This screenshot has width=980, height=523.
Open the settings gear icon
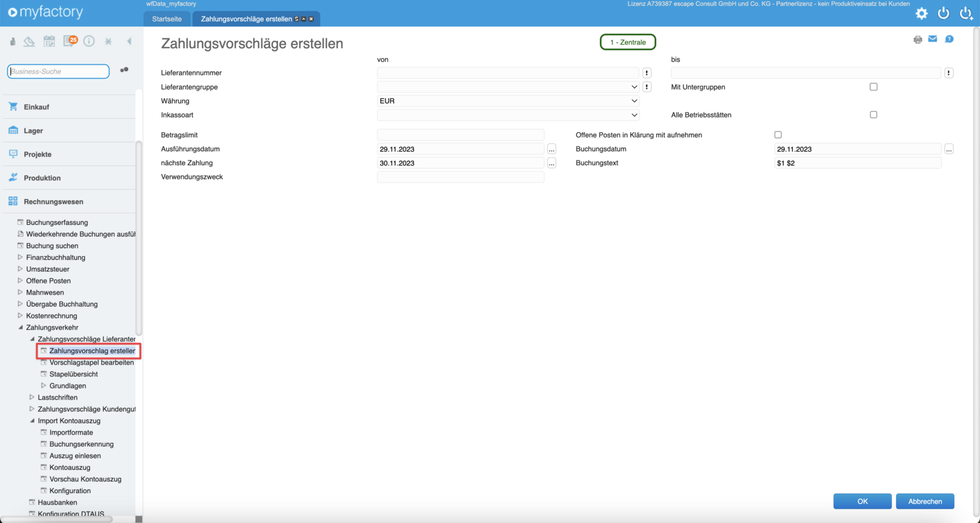click(x=921, y=13)
